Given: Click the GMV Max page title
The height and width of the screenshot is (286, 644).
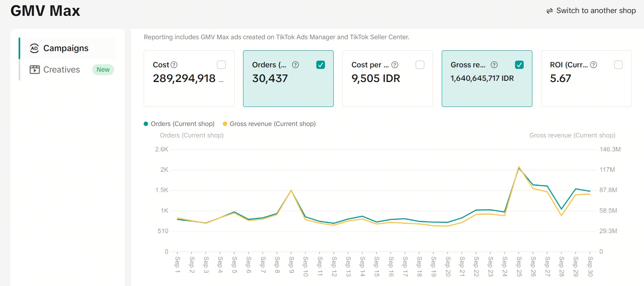Looking at the screenshot, I should tap(45, 11).
